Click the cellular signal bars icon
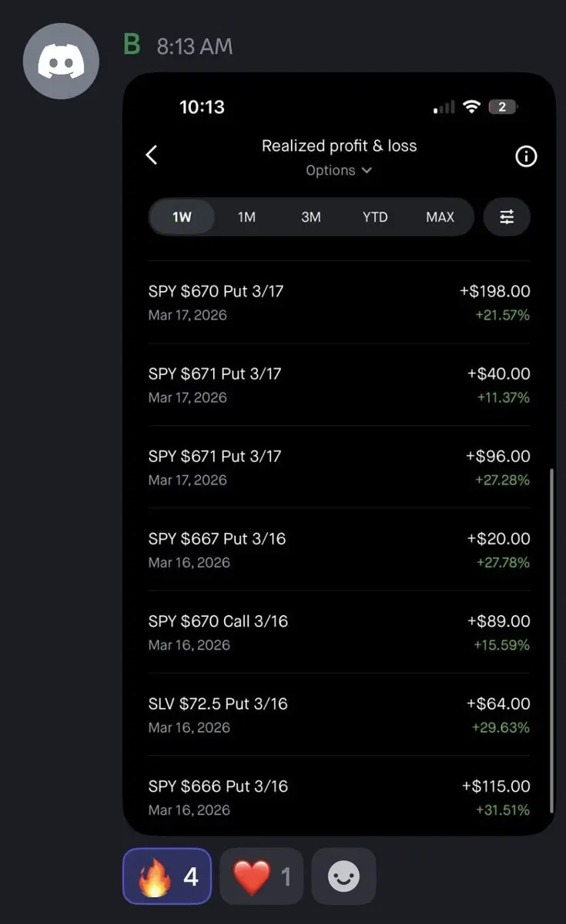This screenshot has height=924, width=566. point(444,109)
